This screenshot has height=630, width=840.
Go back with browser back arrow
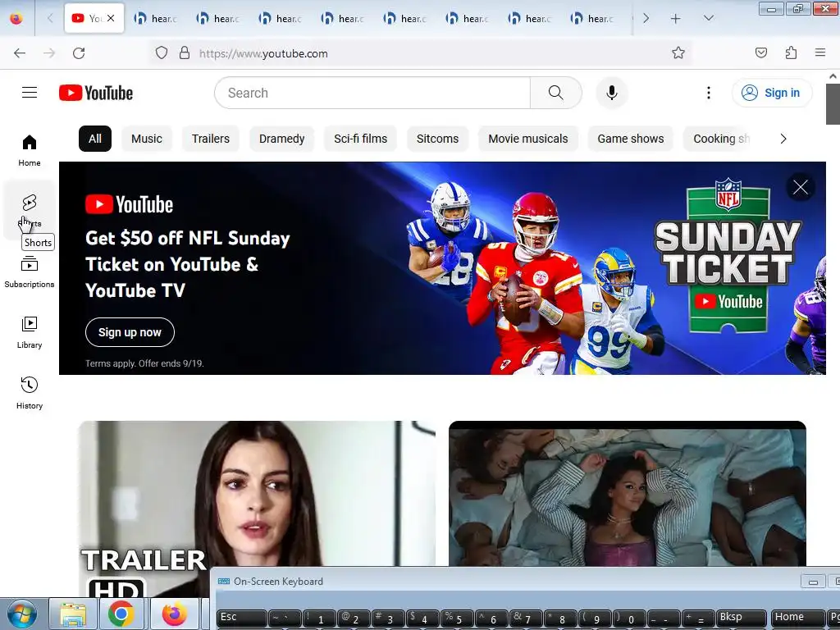(x=20, y=53)
